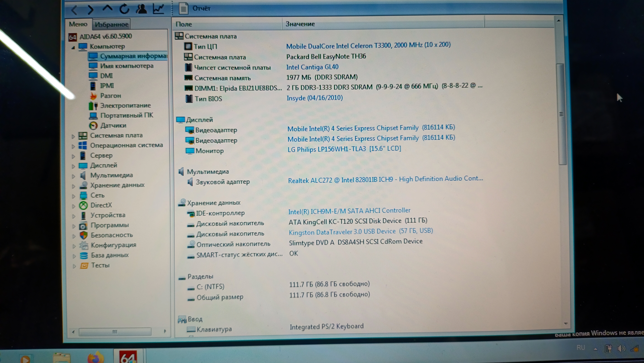644x363 pixels.
Task: Open Intel Cantiga GL40 chipset link
Action: coord(312,67)
